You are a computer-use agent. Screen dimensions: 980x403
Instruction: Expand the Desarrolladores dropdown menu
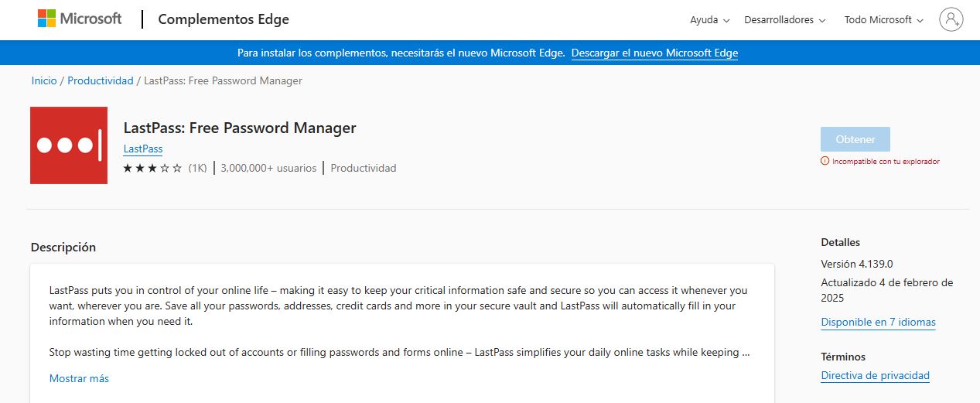point(784,20)
